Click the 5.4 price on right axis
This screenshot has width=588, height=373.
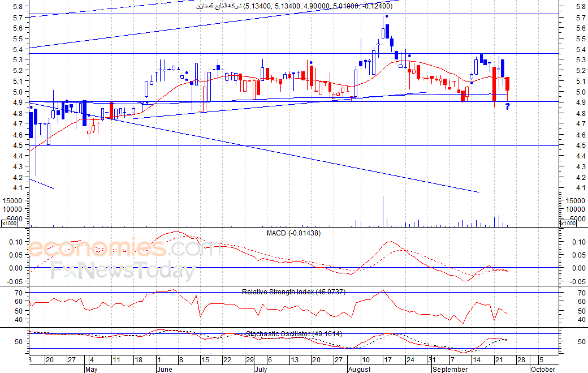pos(581,50)
